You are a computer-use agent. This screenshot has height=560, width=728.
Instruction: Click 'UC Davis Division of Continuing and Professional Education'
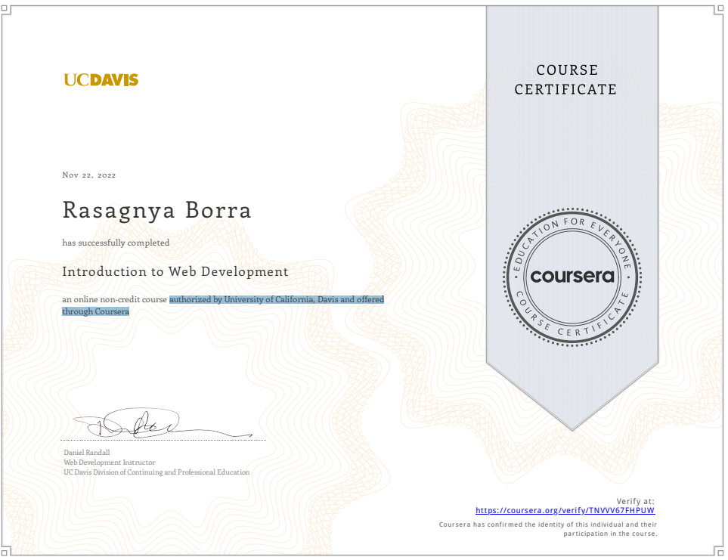coord(156,472)
